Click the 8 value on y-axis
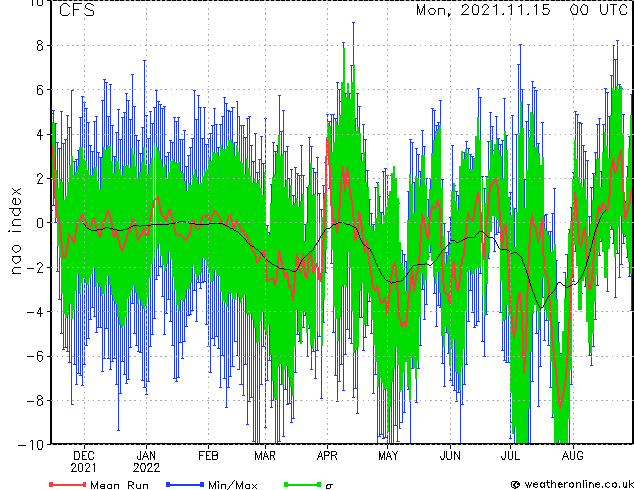Image resolution: width=634 pixels, height=490 pixels. pos(40,46)
